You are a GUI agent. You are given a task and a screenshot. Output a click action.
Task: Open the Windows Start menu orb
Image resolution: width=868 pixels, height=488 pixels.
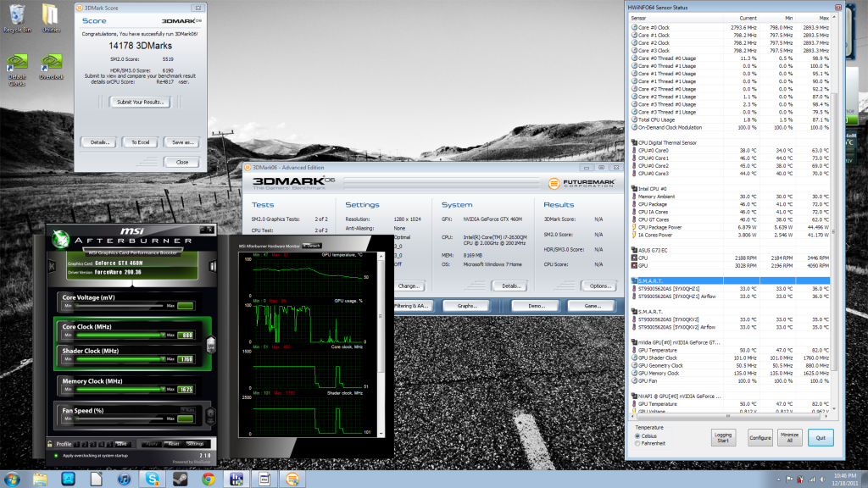pos(12,479)
